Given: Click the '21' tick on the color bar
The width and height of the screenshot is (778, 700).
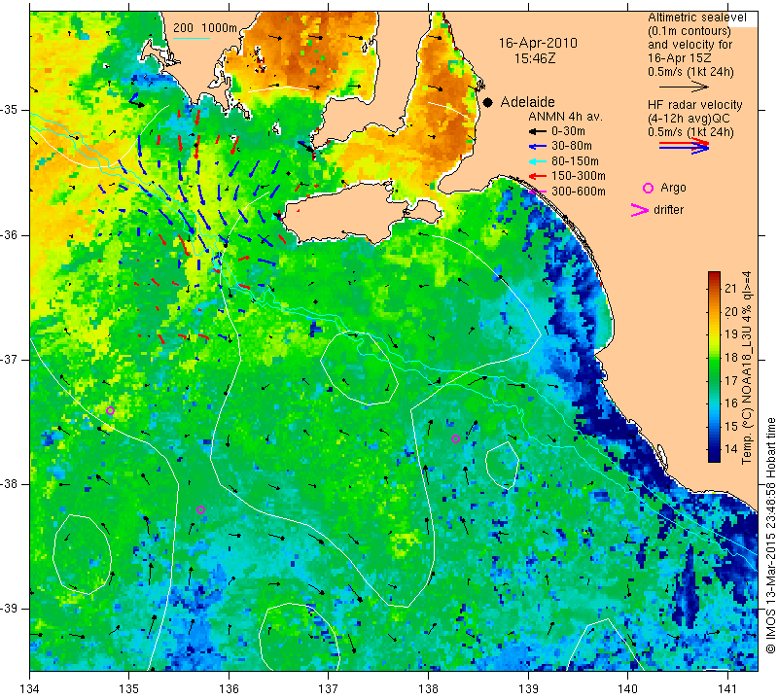Looking at the screenshot, I should point(731,289).
